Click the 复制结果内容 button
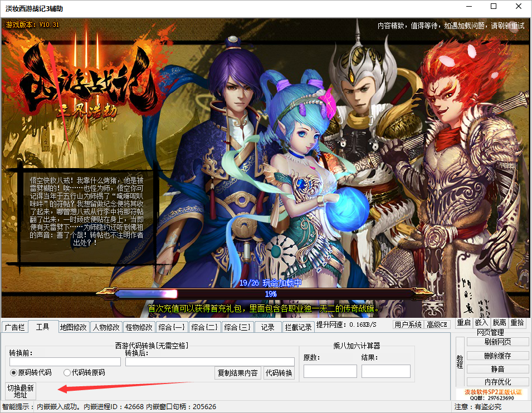 pyautogui.click(x=237, y=373)
